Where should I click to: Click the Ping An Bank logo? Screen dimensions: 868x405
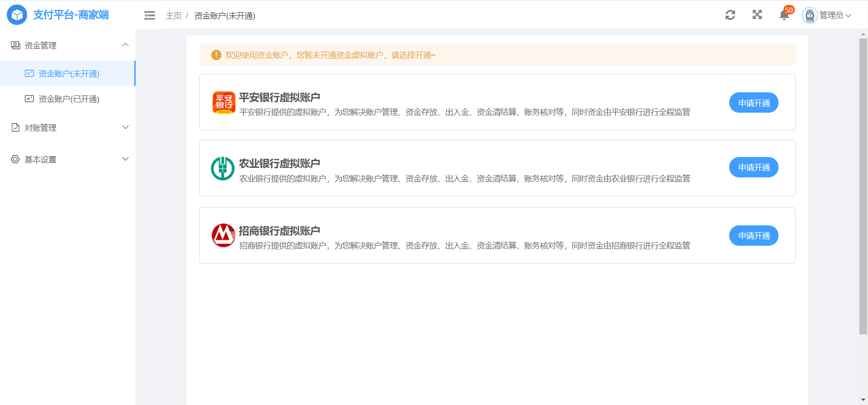tap(224, 103)
